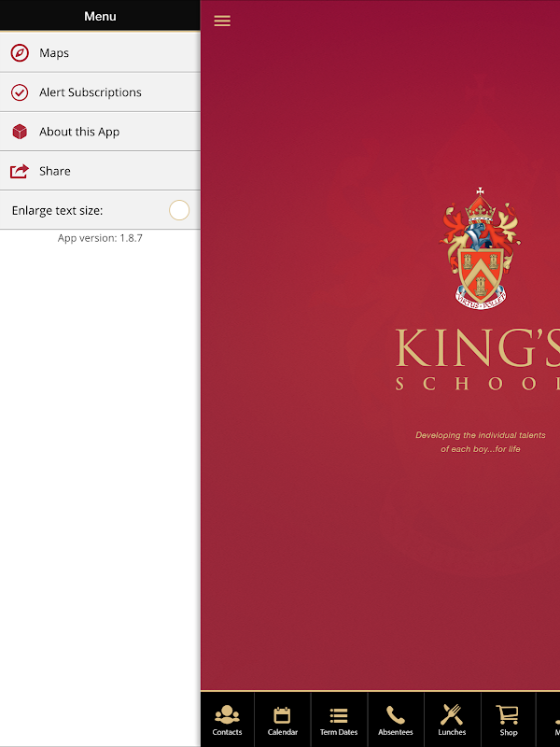Toggle Enlarge text size switch
This screenshot has height=747, width=560.
point(179,210)
